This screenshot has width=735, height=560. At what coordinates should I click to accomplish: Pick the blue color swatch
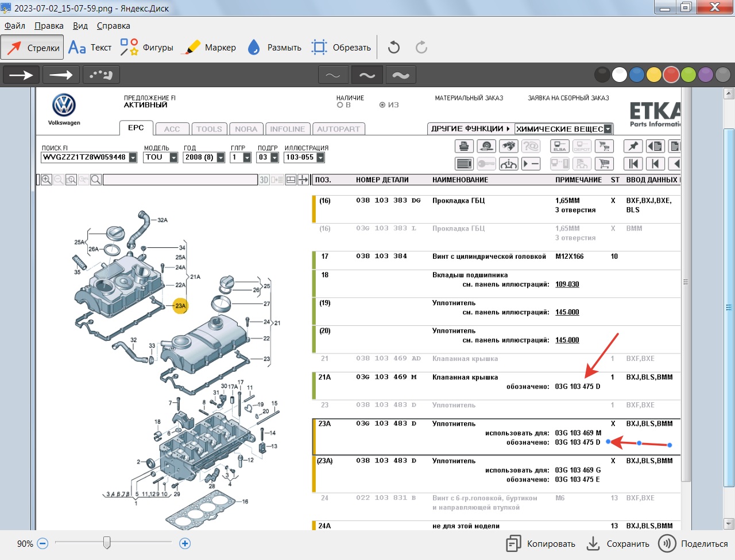point(637,75)
